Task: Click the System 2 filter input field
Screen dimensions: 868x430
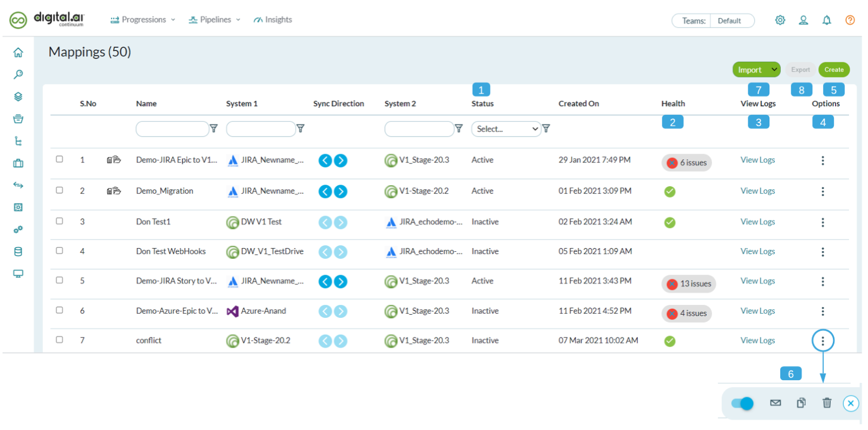Action: point(419,129)
